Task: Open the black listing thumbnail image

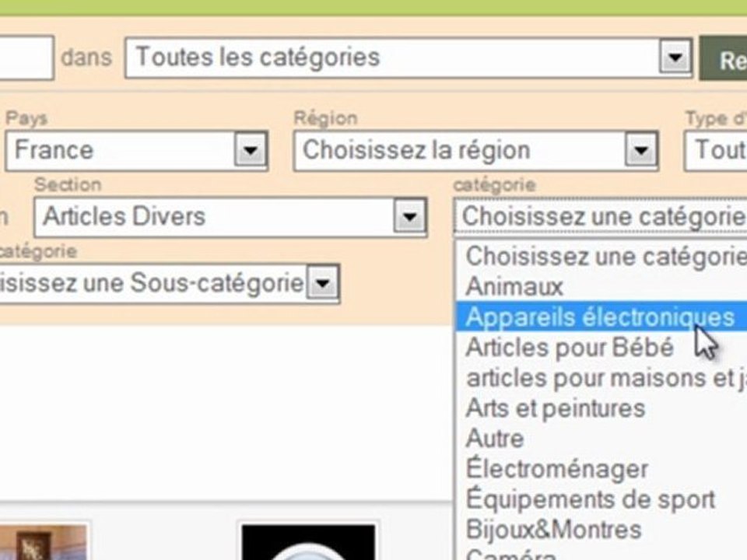Action: click(308, 542)
